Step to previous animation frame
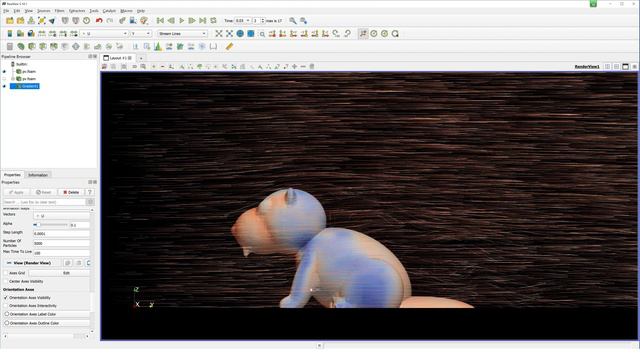This screenshot has height=360, width=640. [x=171, y=20]
